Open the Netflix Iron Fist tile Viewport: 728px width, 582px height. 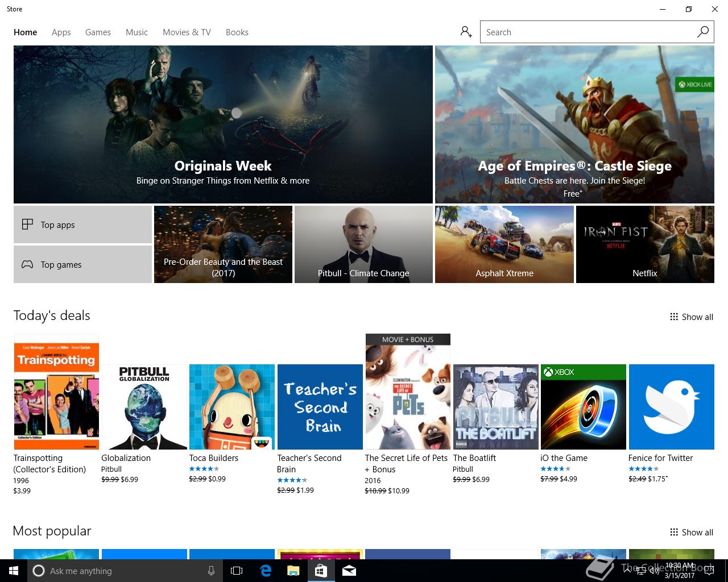pos(645,244)
